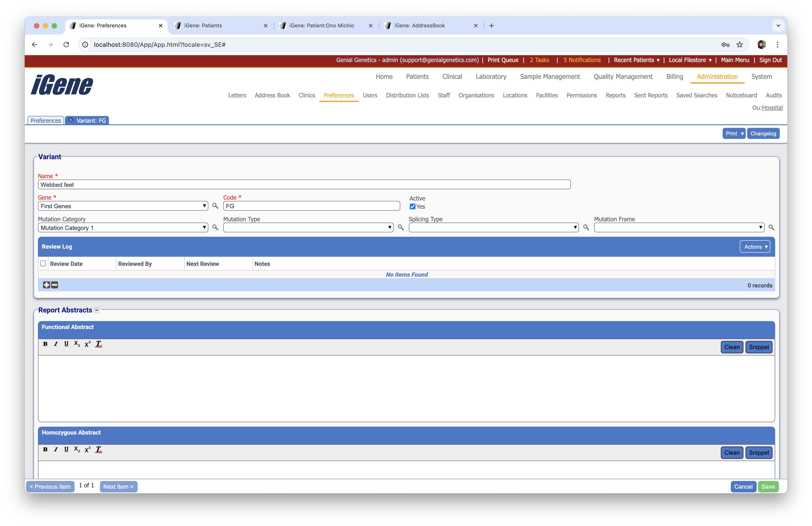Viewport: 812px width, 526px height.
Task: Click the Mutation Frame search magnifier icon
Action: pyautogui.click(x=771, y=227)
